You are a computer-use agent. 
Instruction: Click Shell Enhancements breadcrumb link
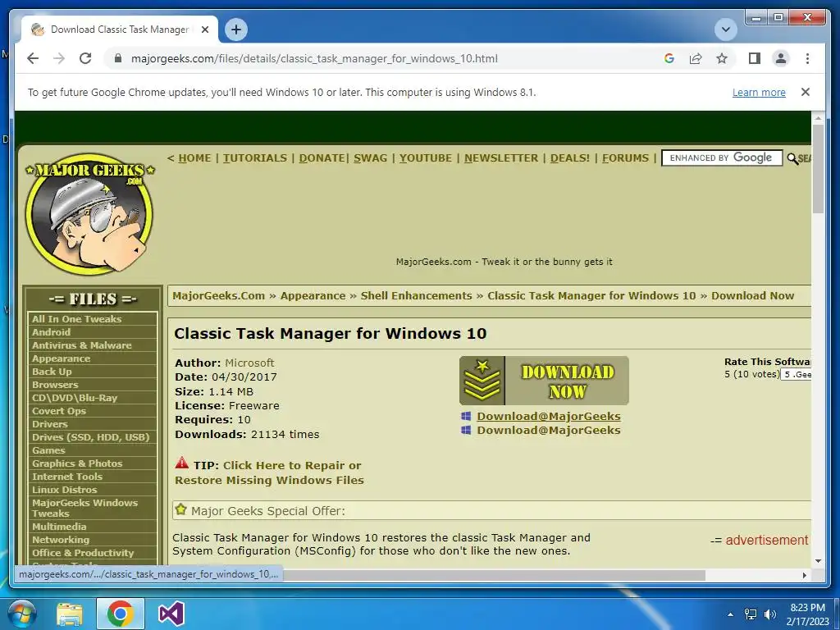point(416,295)
